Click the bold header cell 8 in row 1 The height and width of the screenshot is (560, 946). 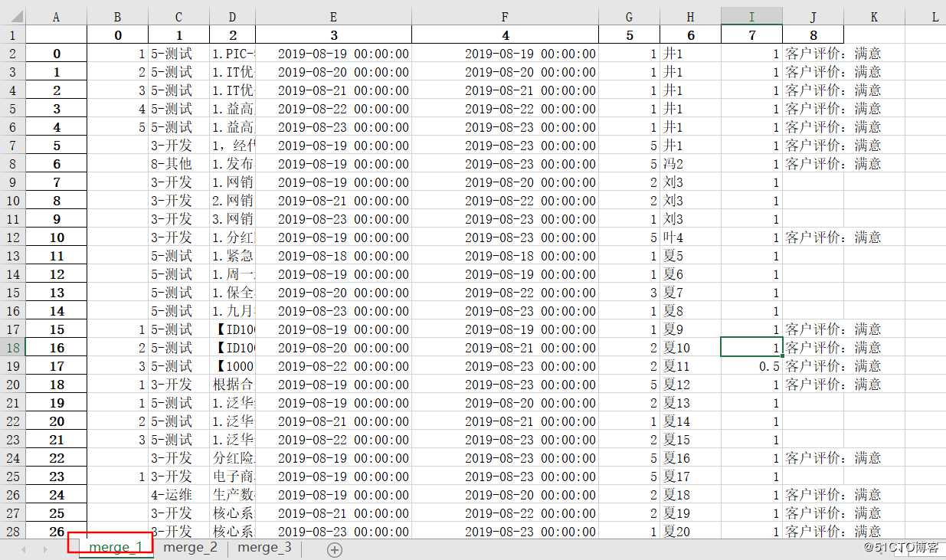coord(813,35)
